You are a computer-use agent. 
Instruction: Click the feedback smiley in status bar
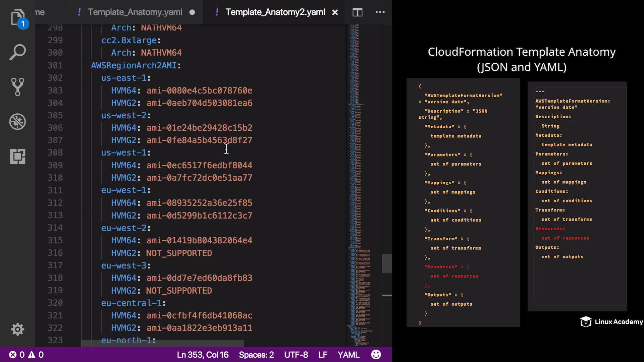376,355
